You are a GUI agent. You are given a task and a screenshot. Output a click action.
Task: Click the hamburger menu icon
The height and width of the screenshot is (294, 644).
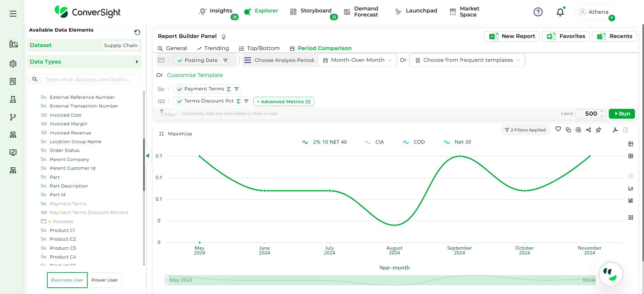coord(13,14)
